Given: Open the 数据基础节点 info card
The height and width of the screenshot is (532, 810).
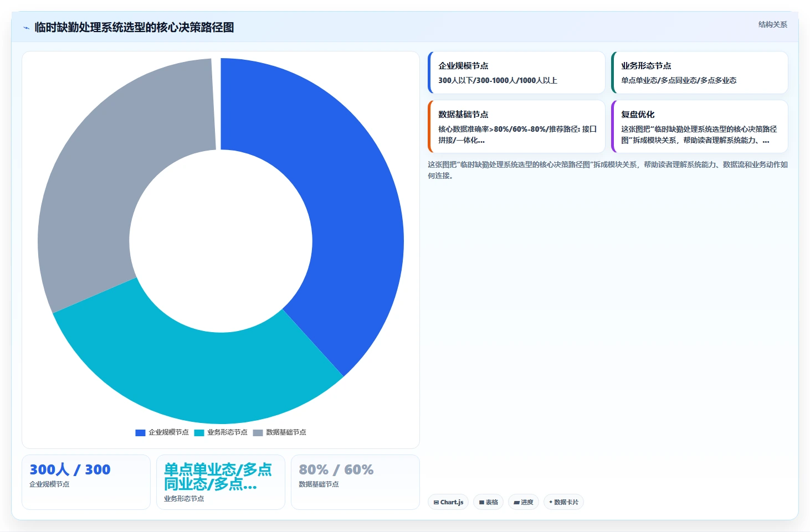Looking at the screenshot, I should tap(516, 127).
